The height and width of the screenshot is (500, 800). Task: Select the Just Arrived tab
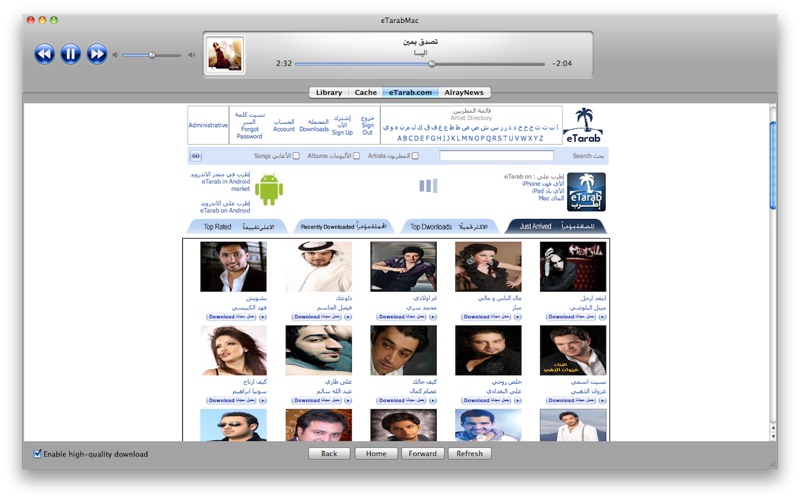(x=556, y=227)
